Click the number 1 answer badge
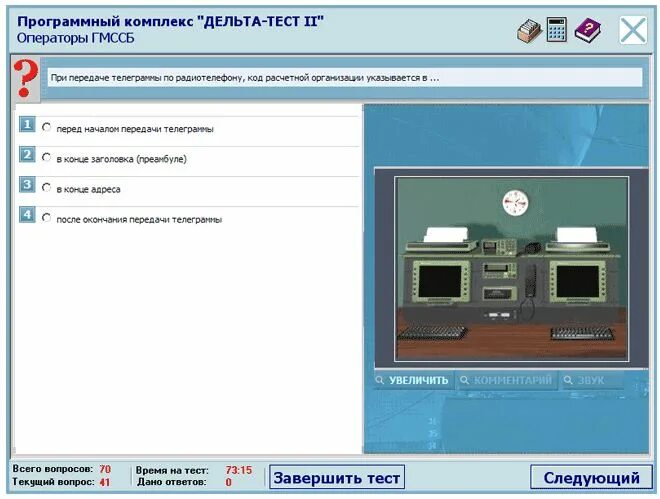The width and height of the screenshot is (660, 499). (x=27, y=125)
